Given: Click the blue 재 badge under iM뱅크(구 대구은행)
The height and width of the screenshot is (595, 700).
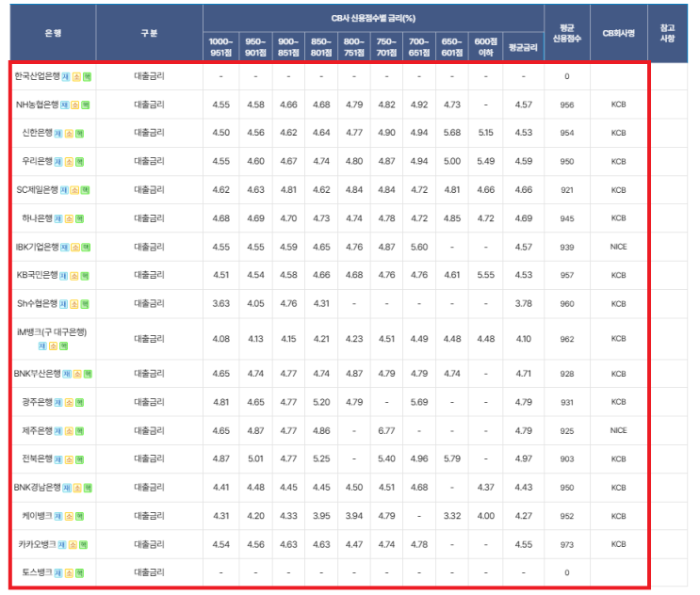Looking at the screenshot, I should (42, 346).
